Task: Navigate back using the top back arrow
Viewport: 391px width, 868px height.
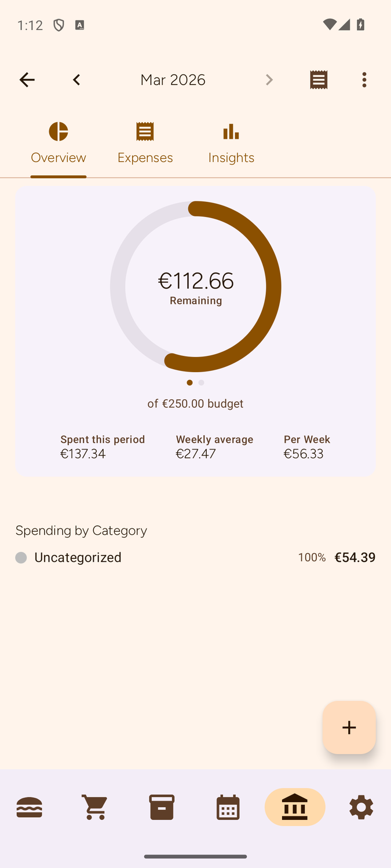Action: (27, 79)
